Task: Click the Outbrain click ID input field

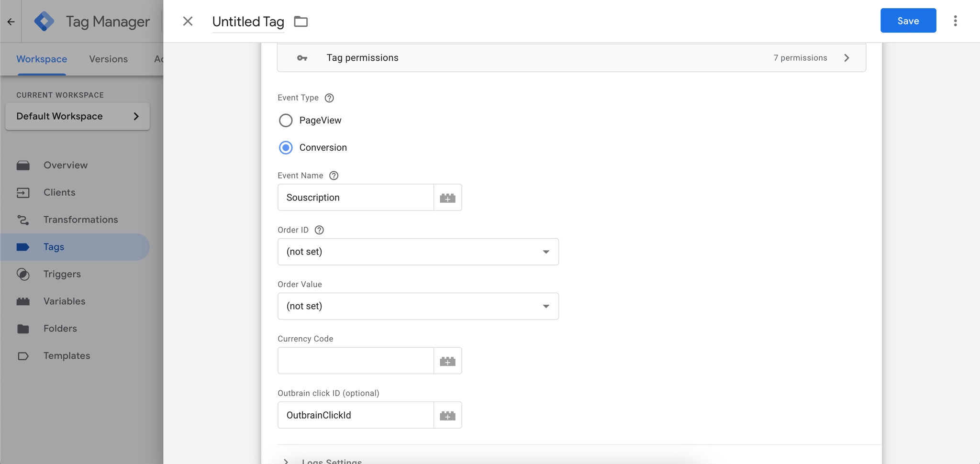Action: [356, 415]
